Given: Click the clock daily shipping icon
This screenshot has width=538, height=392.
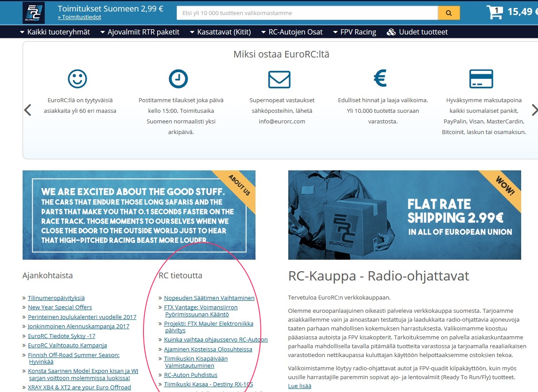Looking at the screenshot, I should point(178,79).
